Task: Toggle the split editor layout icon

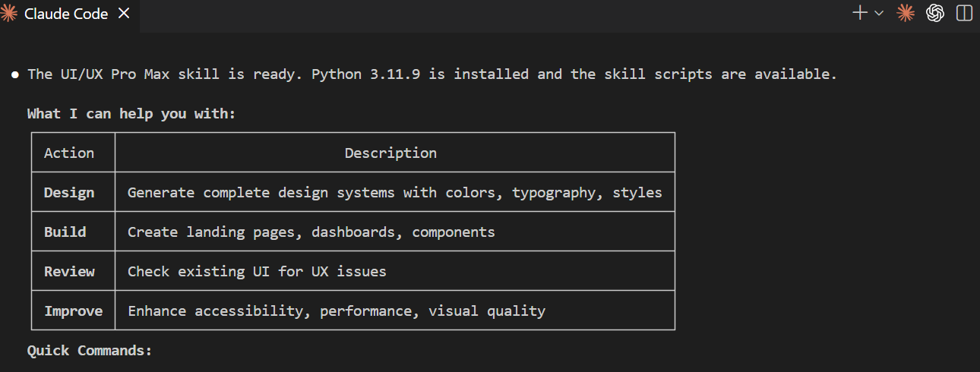Action: (964, 13)
